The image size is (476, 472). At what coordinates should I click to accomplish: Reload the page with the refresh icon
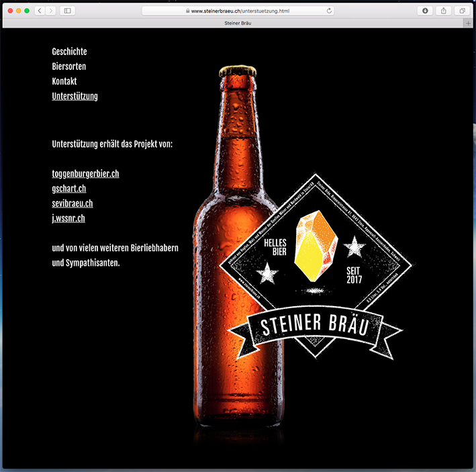click(329, 11)
